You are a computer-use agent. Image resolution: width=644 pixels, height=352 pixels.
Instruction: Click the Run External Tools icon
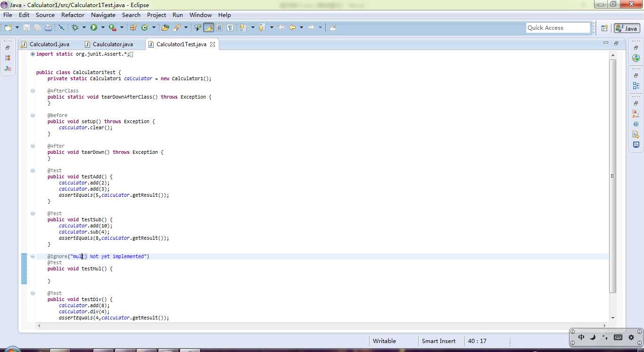pyautogui.click(x=112, y=28)
